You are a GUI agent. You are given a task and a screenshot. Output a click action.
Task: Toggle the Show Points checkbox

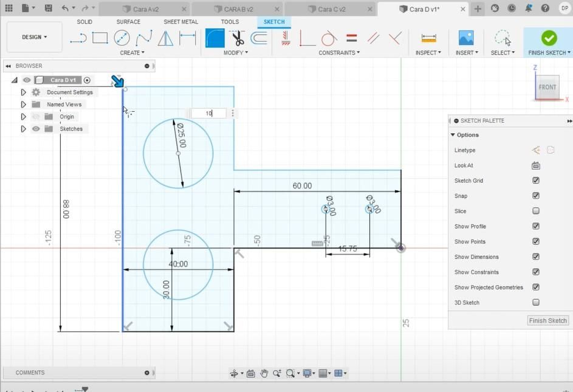536,241
